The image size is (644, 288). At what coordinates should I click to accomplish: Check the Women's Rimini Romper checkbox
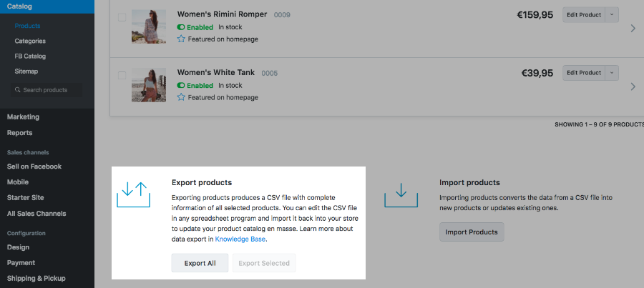point(122,17)
